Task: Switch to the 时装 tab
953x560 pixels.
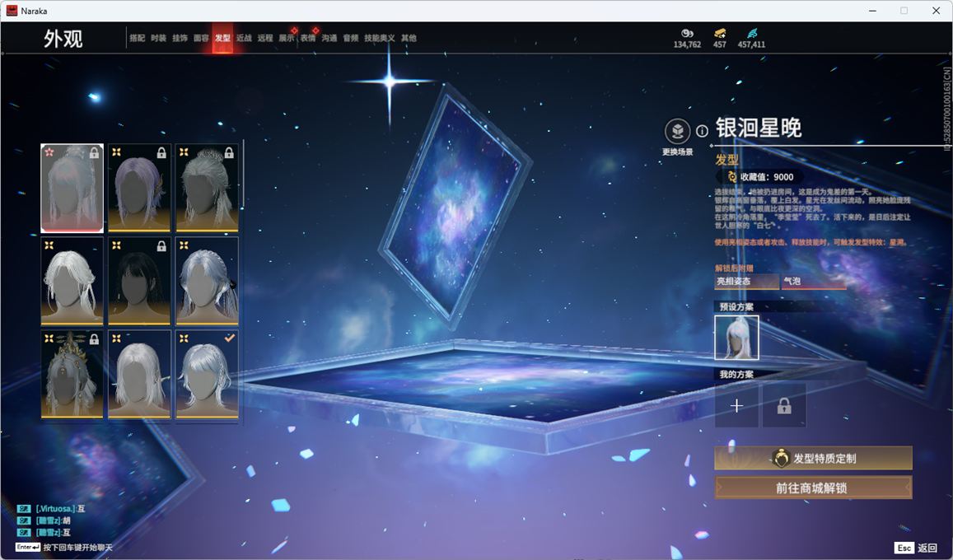Action: click(x=158, y=38)
